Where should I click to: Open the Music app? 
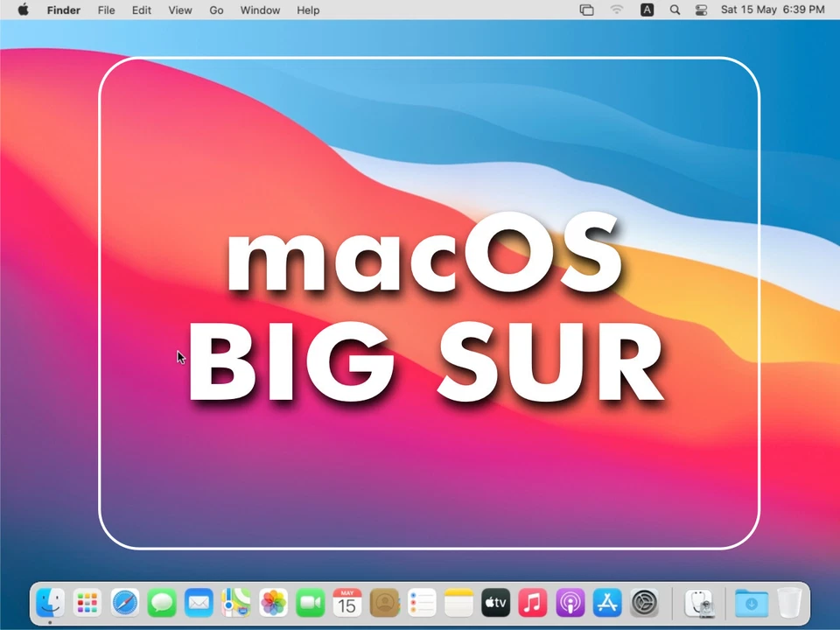533,603
